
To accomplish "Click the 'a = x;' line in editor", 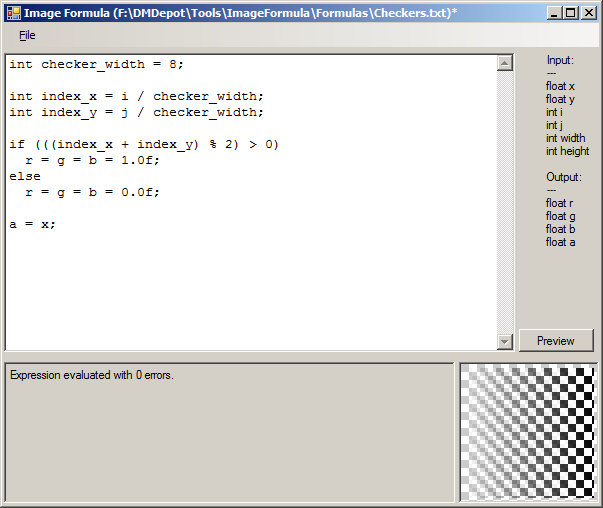I will pyautogui.click(x=33, y=224).
